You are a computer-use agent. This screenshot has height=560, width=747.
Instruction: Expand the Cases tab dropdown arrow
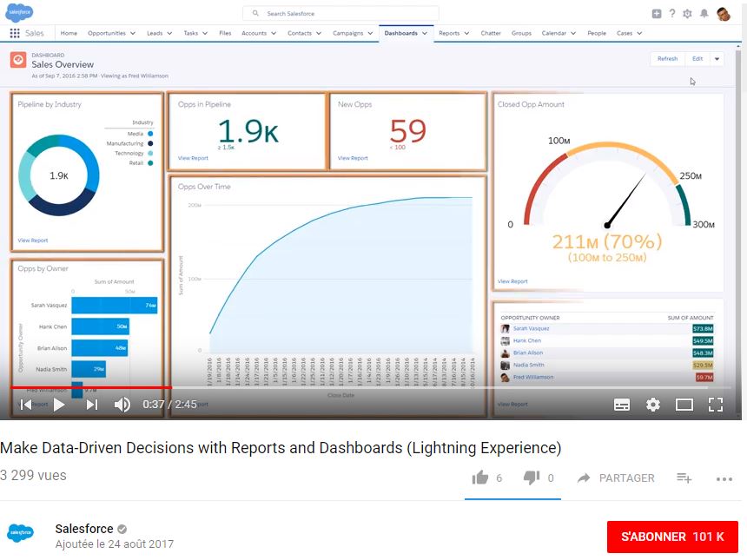coord(639,33)
